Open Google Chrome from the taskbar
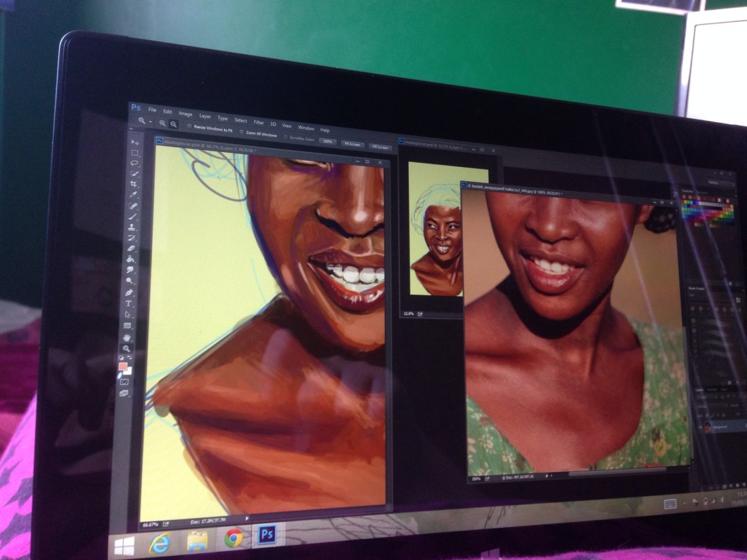The height and width of the screenshot is (560, 747). click(x=234, y=538)
